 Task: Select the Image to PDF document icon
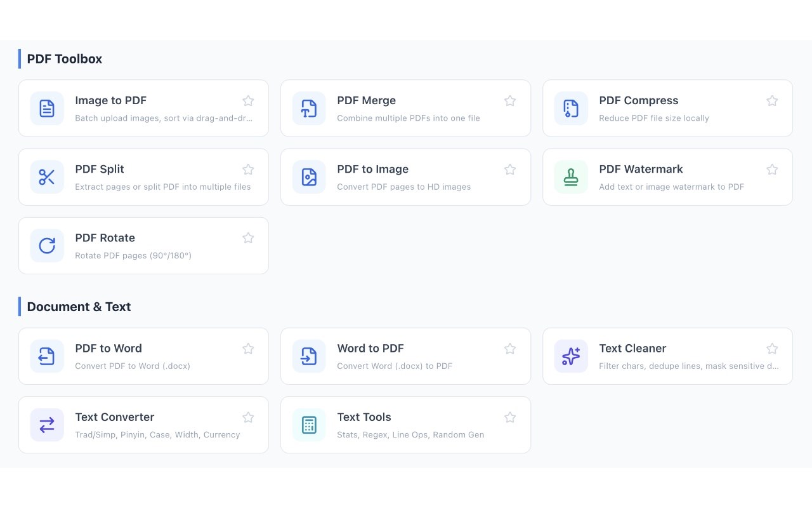(x=47, y=108)
